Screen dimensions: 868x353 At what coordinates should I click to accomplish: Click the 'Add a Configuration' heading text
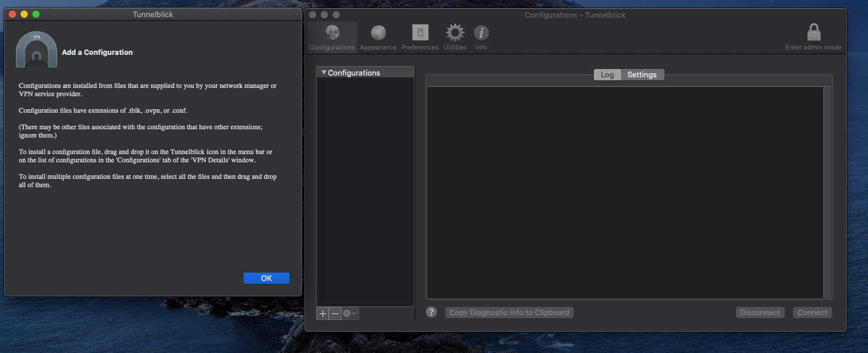point(97,53)
